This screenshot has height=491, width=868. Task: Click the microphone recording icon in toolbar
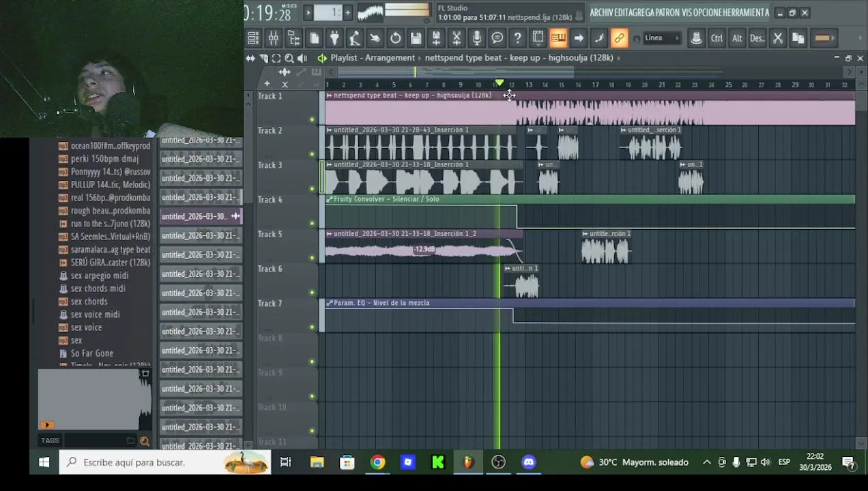(477, 38)
